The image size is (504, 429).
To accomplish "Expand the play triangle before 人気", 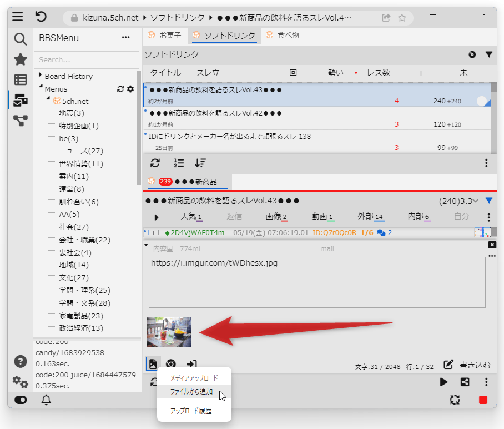I will point(156,217).
